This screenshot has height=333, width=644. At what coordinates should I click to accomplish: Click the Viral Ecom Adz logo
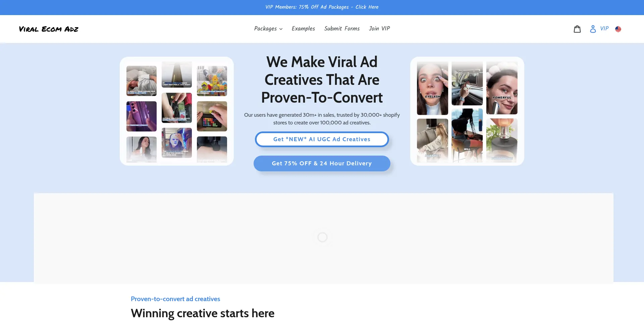(49, 29)
